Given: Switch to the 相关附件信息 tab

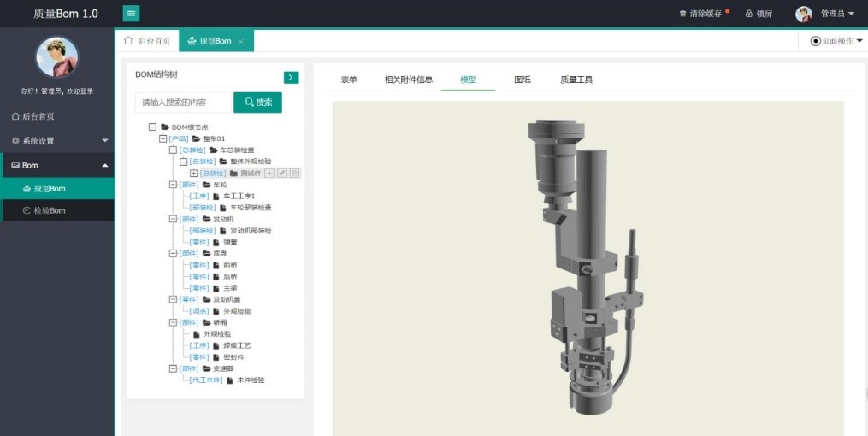Looking at the screenshot, I should (409, 80).
